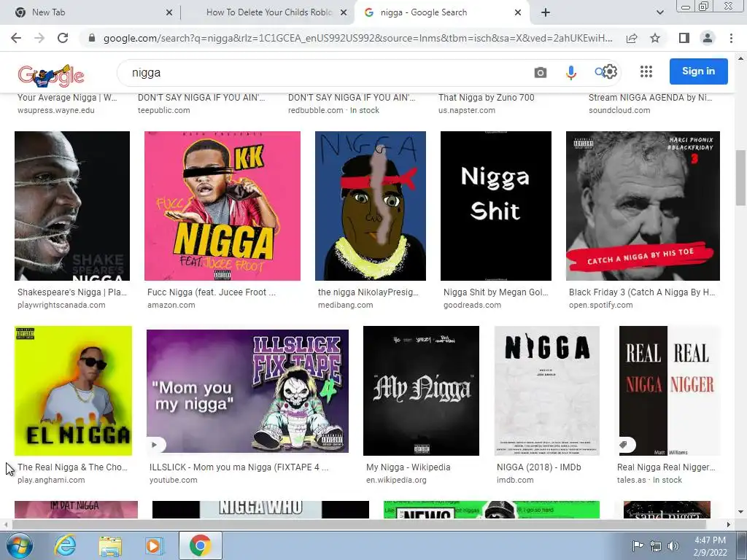747x560 pixels.
Task: Click the teepublic.com source link
Action: click(x=164, y=110)
